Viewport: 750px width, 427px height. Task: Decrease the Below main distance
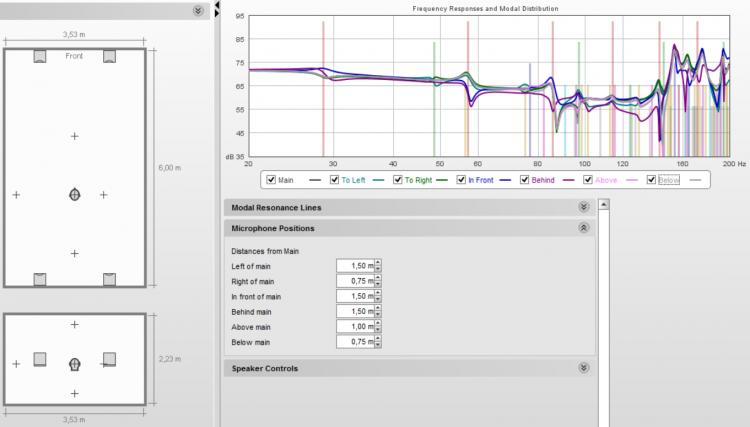tap(378, 346)
